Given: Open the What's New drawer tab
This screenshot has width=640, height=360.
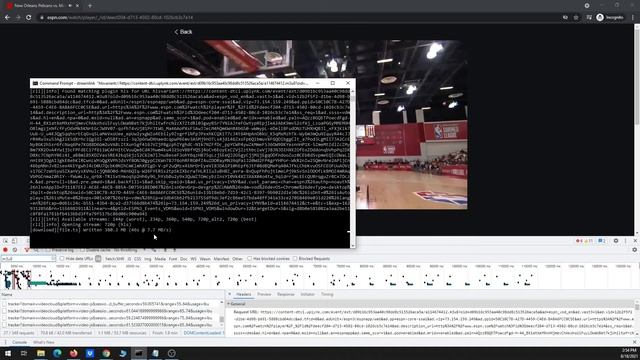Looking at the screenshot, I should (44, 342).
